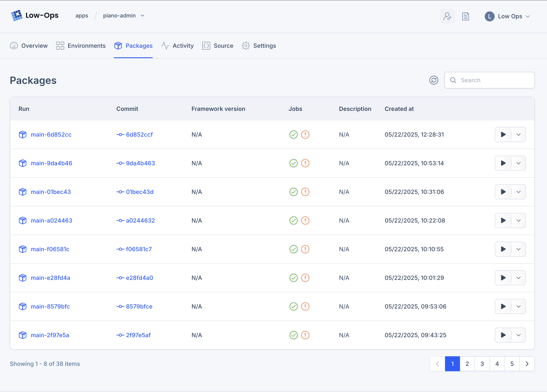Click the Settings gear icon
The height and width of the screenshot is (392, 547).
pos(246,45)
